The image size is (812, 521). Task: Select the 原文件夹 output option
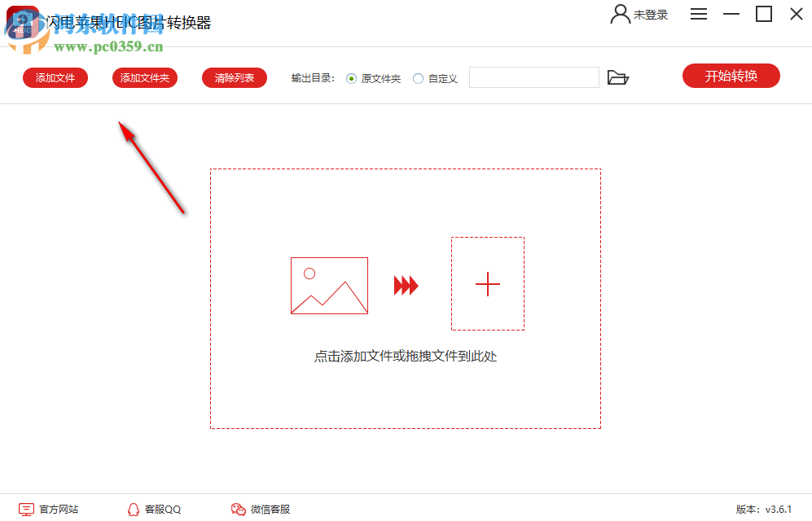[351, 78]
